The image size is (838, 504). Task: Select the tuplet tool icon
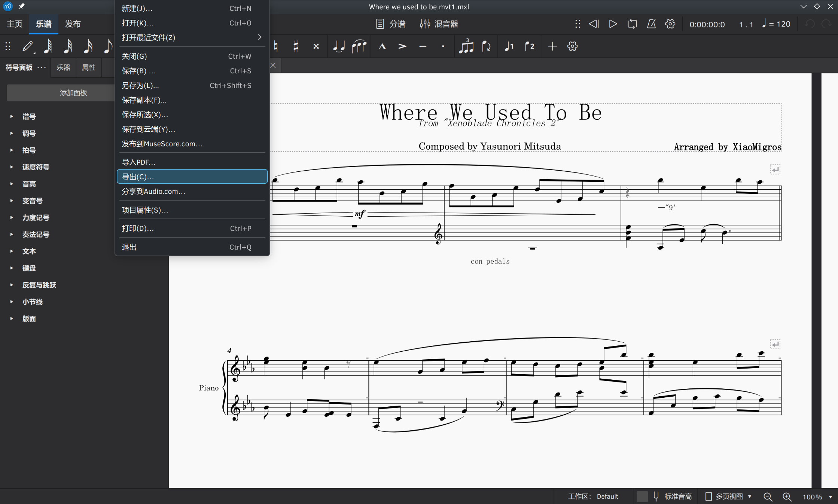tap(466, 46)
